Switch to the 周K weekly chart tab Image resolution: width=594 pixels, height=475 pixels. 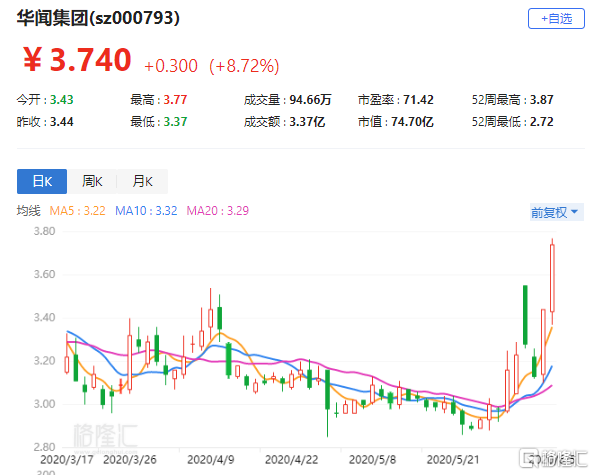[92, 181]
